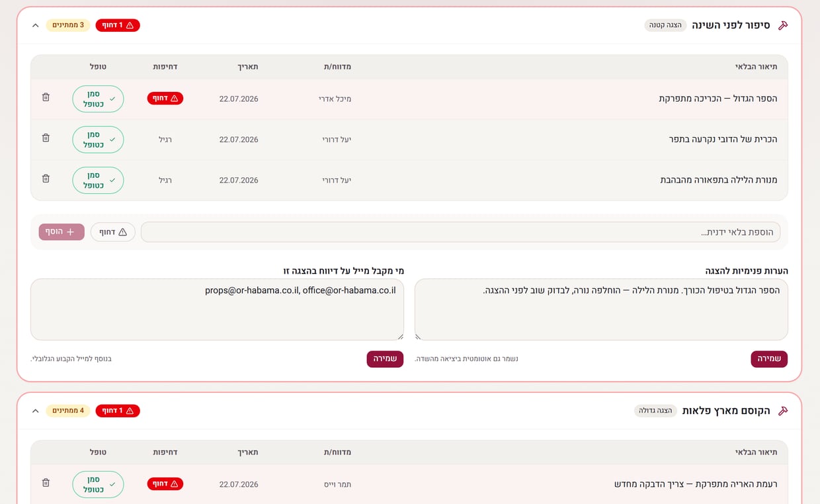Screen dimensions: 820x504
Task: Click the 'רגיל' urgency of 'הכרית של הדובי'
Action: tap(165, 140)
